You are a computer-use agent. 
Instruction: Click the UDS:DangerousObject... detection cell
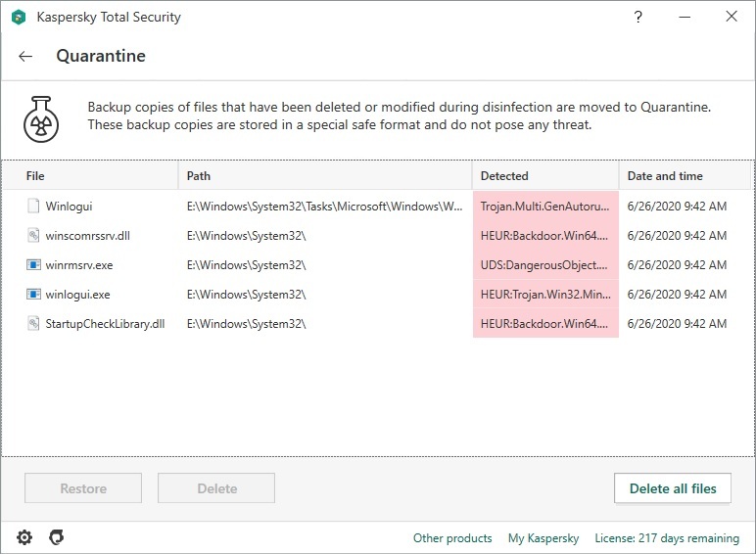(545, 265)
